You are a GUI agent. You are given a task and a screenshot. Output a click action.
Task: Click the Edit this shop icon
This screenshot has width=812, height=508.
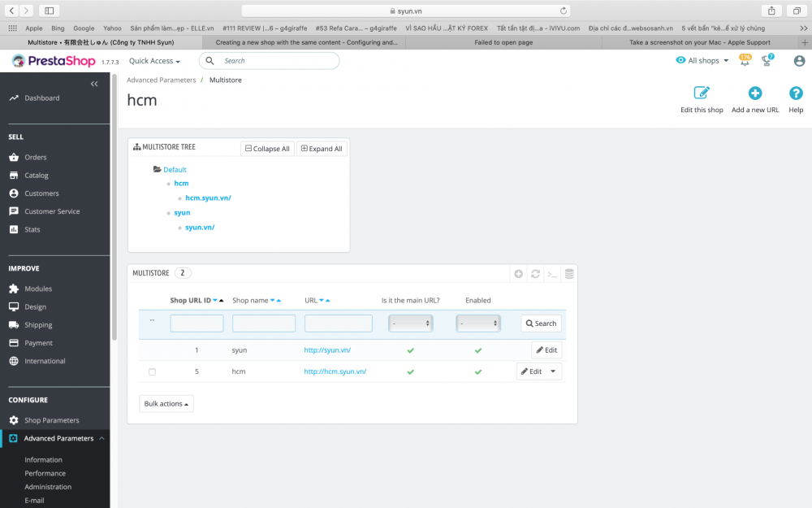pyautogui.click(x=702, y=93)
